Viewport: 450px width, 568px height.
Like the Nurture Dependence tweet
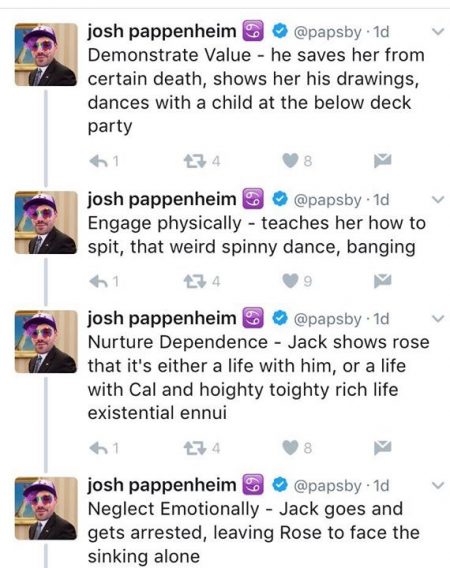click(291, 448)
